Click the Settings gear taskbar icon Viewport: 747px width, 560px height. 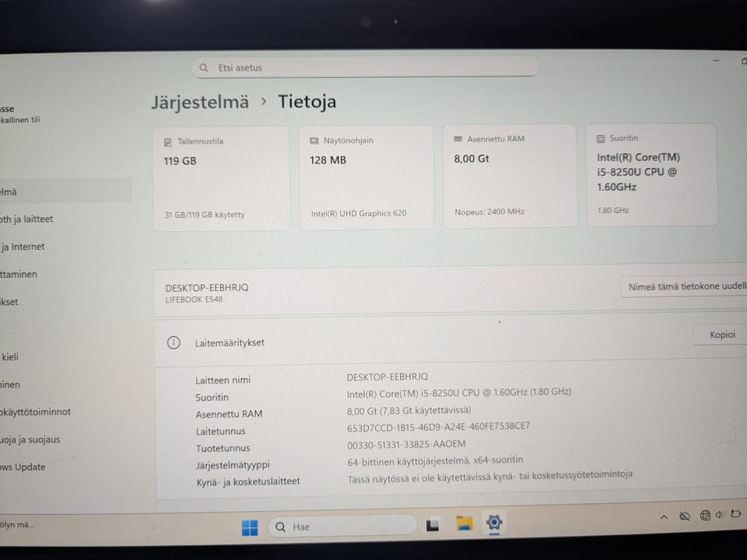(494, 523)
